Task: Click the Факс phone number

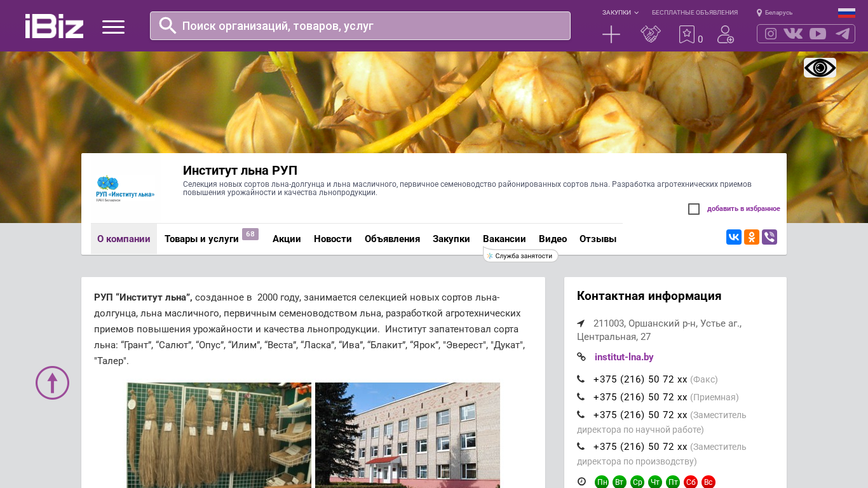Action: pyautogui.click(x=641, y=379)
